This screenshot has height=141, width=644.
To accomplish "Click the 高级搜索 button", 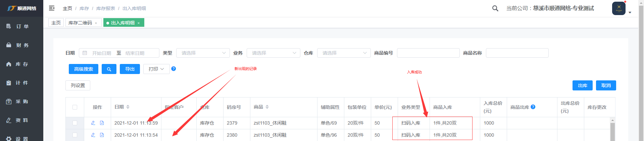I will click(83, 69).
